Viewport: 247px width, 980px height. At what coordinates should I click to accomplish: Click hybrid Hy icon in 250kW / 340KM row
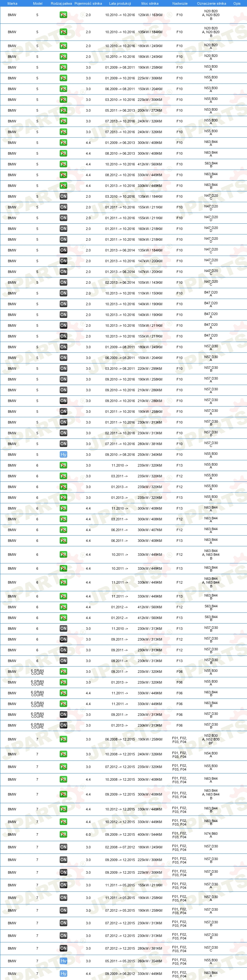[63, 455]
